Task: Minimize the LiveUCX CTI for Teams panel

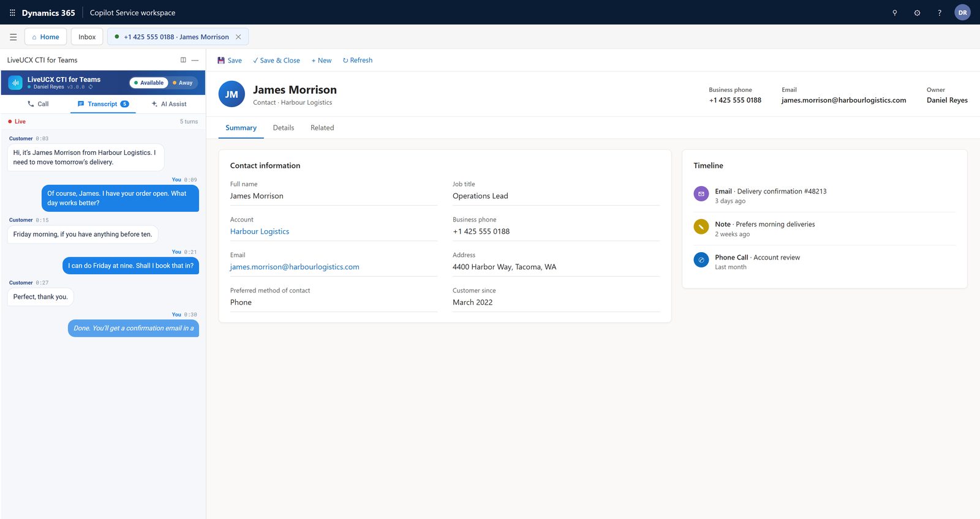Action: (x=195, y=60)
